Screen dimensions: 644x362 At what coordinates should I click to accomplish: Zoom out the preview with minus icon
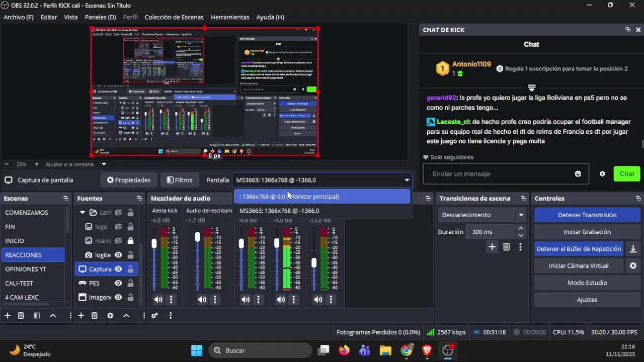coord(7,164)
